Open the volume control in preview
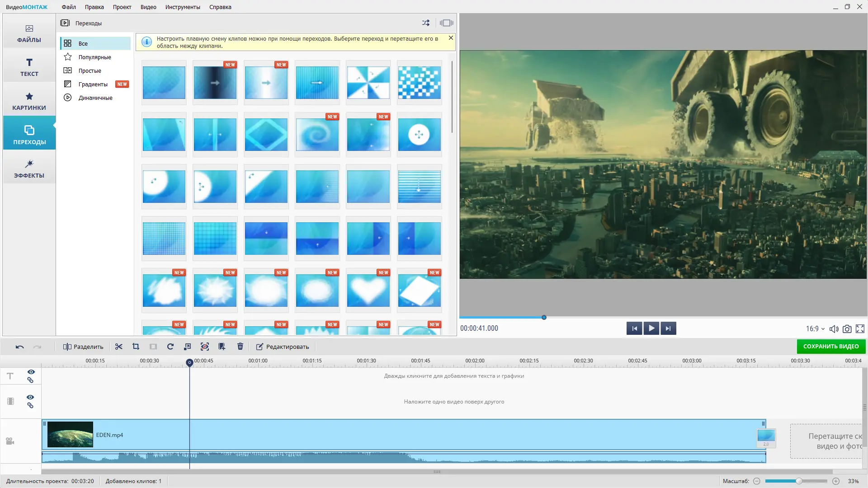The image size is (868, 488). point(834,329)
